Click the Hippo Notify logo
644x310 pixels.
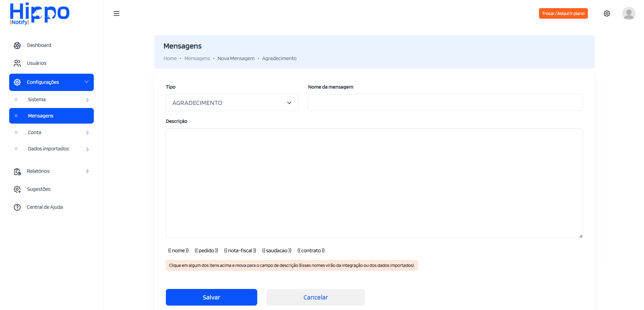[x=39, y=14]
